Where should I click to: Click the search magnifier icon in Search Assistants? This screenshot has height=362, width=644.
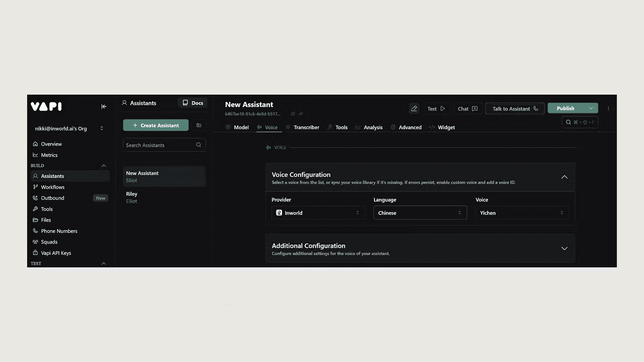[199, 145]
